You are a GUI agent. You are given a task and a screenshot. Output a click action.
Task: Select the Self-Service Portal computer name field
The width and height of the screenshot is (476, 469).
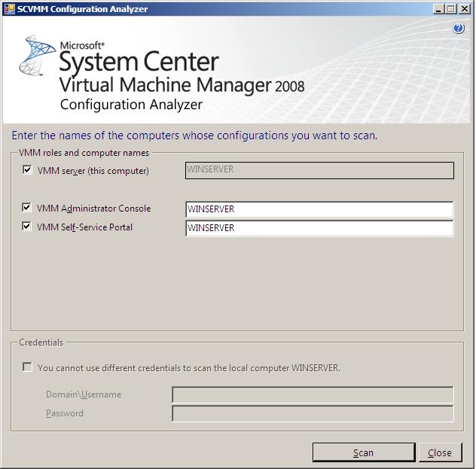(x=319, y=228)
